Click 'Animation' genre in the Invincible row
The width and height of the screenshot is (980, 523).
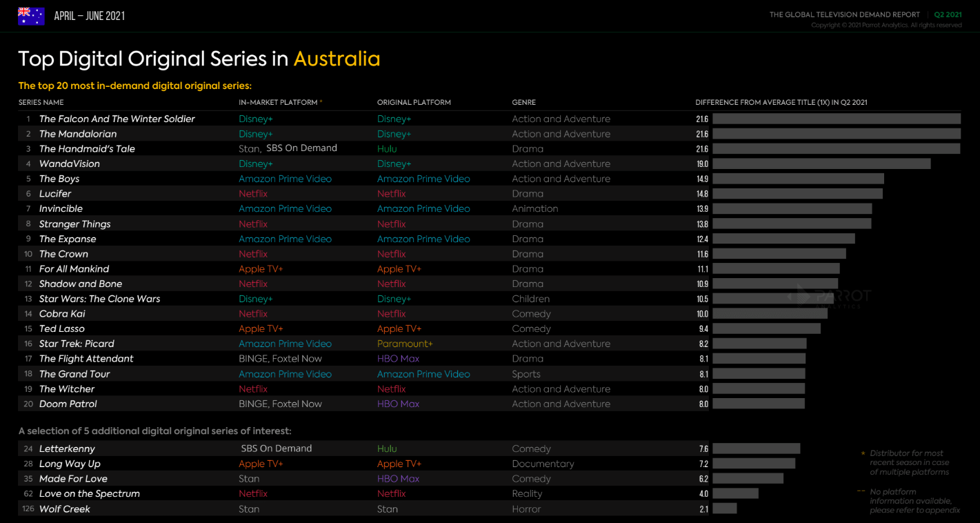[534, 208]
